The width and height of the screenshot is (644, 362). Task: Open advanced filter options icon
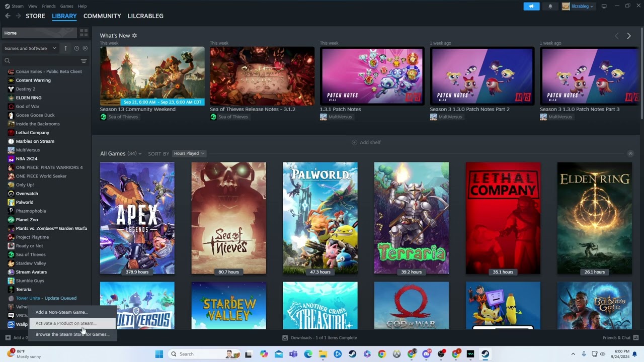[84, 61]
